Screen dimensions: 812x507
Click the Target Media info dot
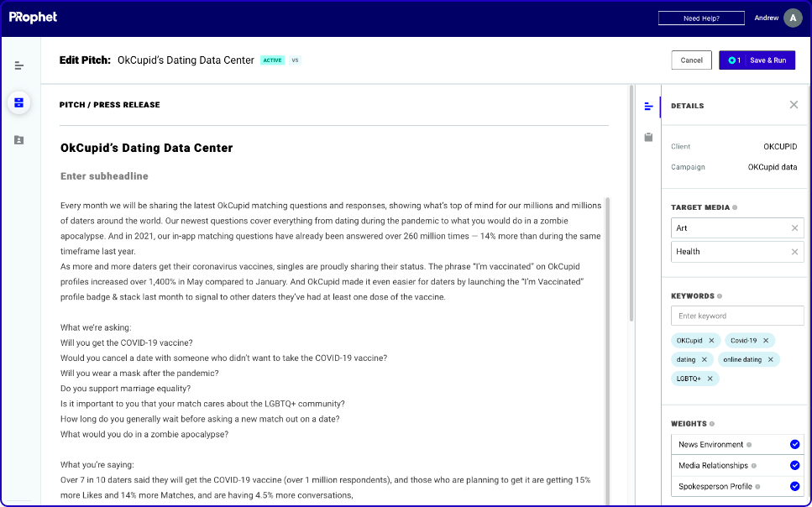click(x=735, y=207)
